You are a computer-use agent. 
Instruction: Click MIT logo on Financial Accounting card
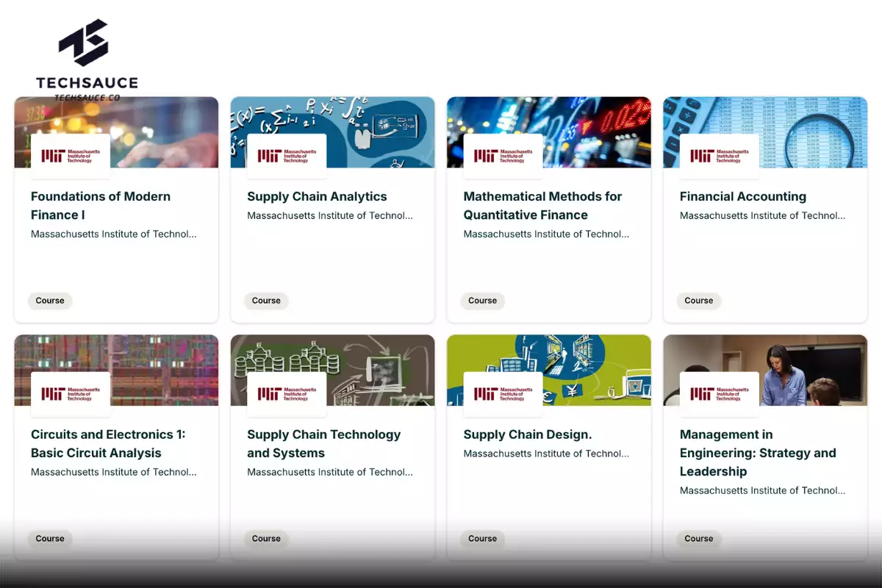point(719,156)
